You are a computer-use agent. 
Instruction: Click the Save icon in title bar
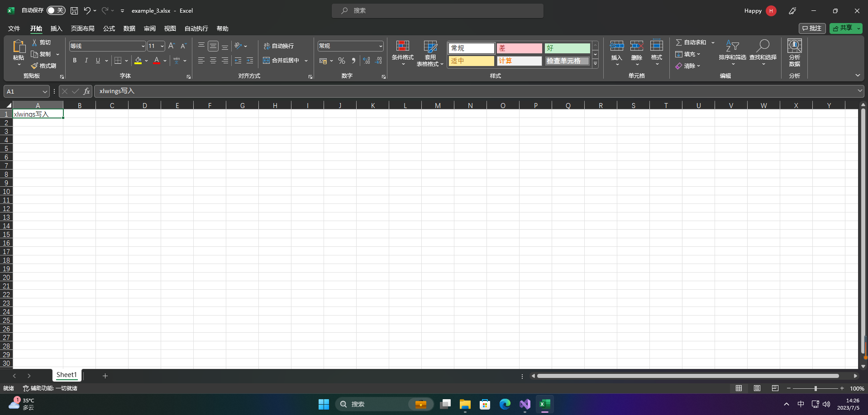click(74, 10)
